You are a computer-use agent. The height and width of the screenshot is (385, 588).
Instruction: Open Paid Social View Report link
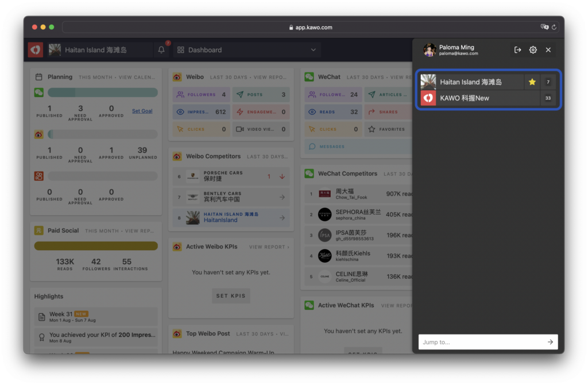coord(140,231)
